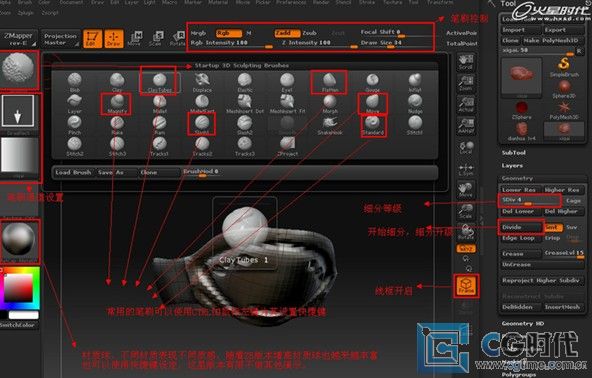Click the Draw Size slider
The height and width of the screenshot is (378, 592).
click(x=396, y=43)
